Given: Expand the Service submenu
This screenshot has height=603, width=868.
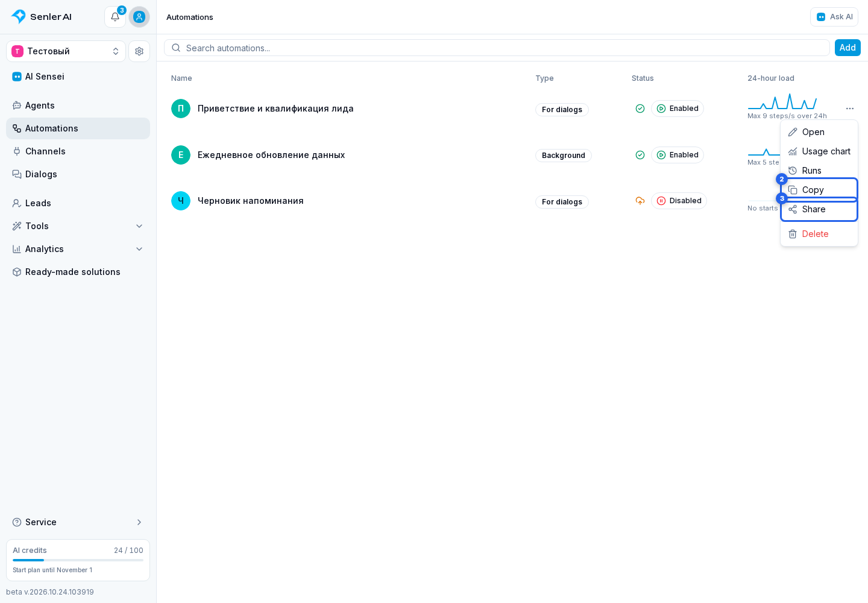Looking at the screenshot, I should pyautogui.click(x=78, y=522).
